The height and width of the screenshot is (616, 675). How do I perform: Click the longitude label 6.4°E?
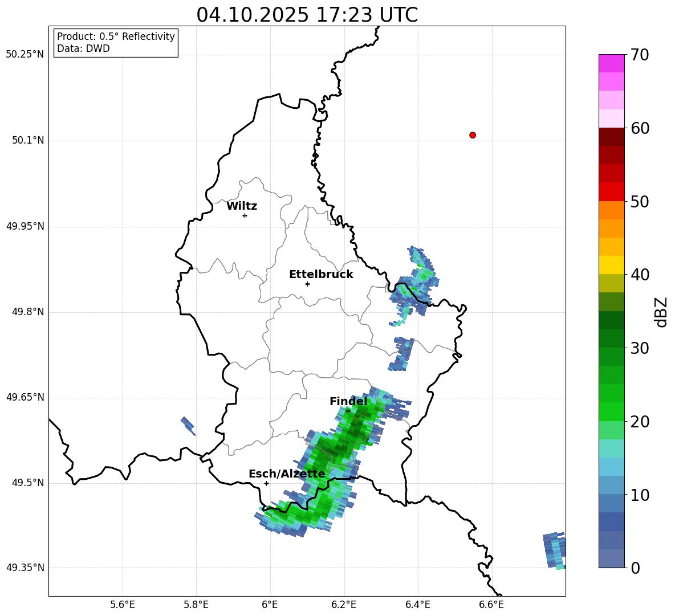(x=417, y=605)
